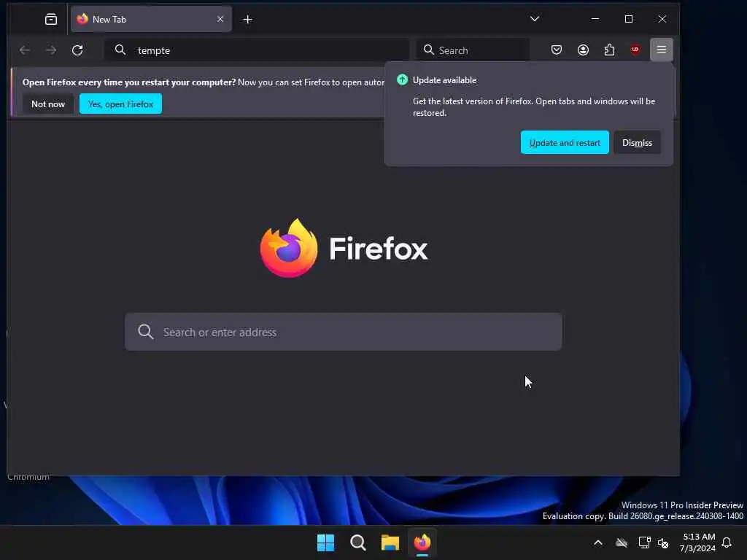Focus the toolbar Search box

click(473, 50)
